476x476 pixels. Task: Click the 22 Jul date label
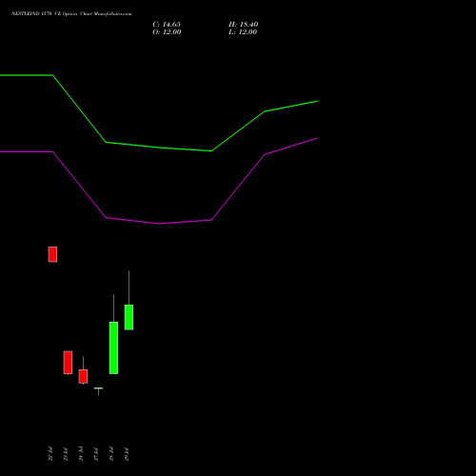coord(50,454)
